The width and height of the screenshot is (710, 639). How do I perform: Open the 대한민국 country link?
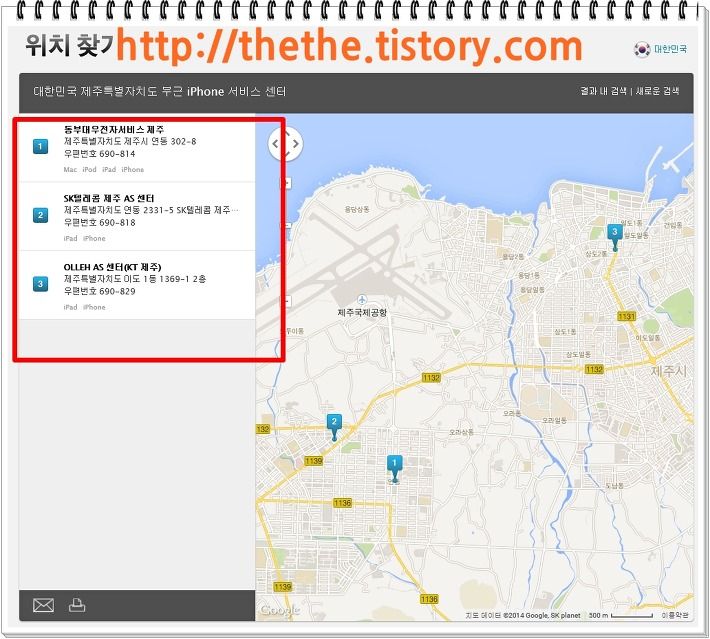(670, 49)
